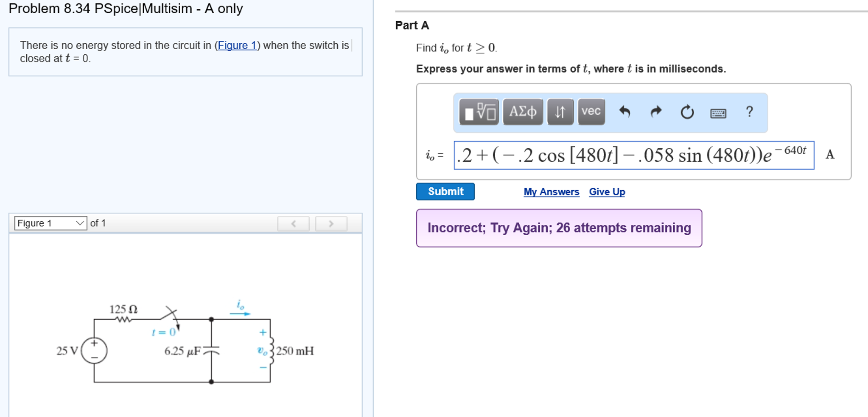Reset the answer field with the reset icon
This screenshot has height=417, width=868.
(686, 112)
